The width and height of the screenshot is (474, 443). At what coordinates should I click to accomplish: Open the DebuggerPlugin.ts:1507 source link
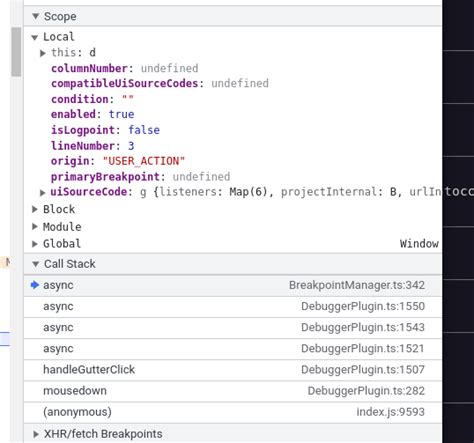pos(363,370)
